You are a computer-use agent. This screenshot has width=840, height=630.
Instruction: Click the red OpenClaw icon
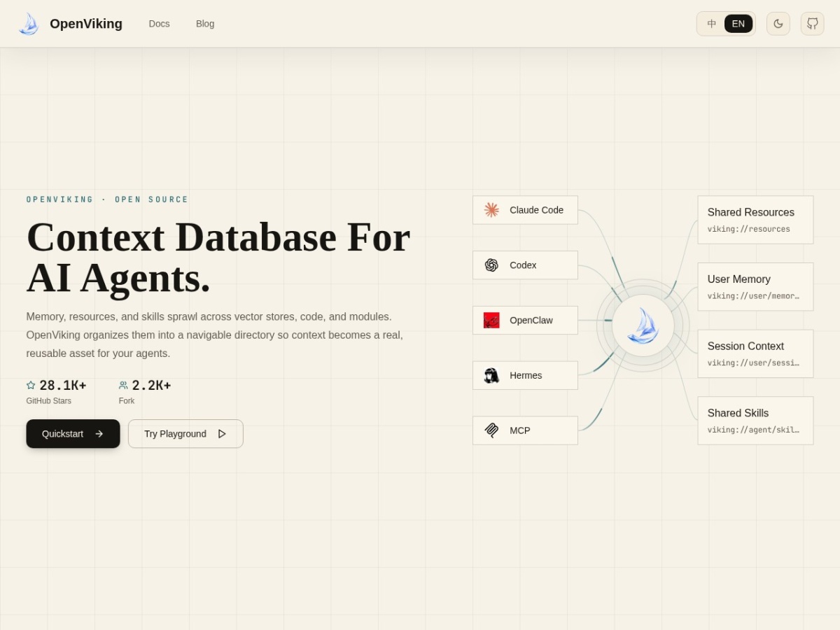pos(491,321)
